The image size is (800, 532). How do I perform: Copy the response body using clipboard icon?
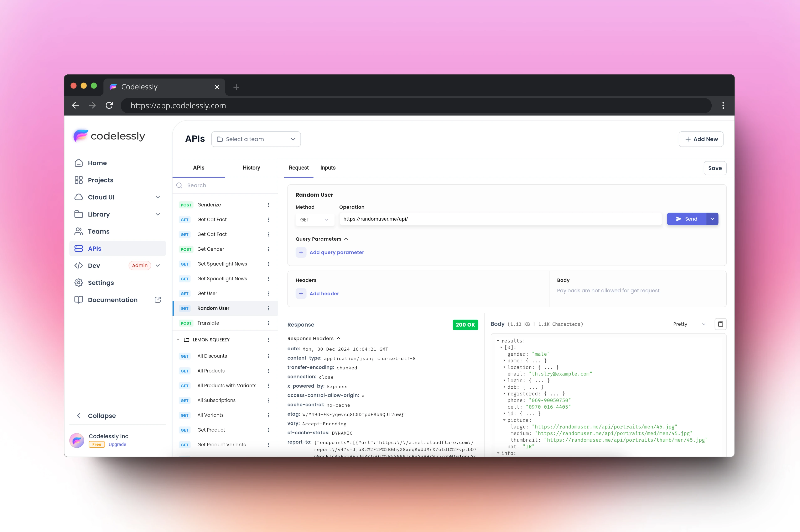721,324
